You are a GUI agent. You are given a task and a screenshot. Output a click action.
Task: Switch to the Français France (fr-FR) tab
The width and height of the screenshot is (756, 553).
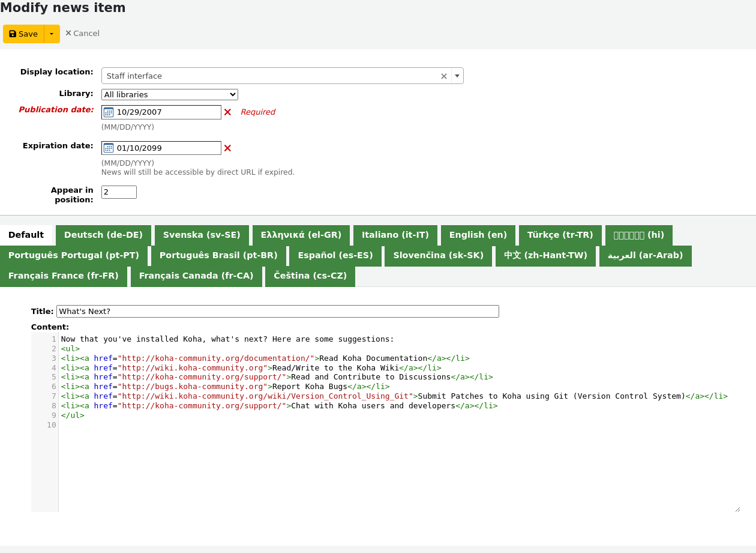64,276
